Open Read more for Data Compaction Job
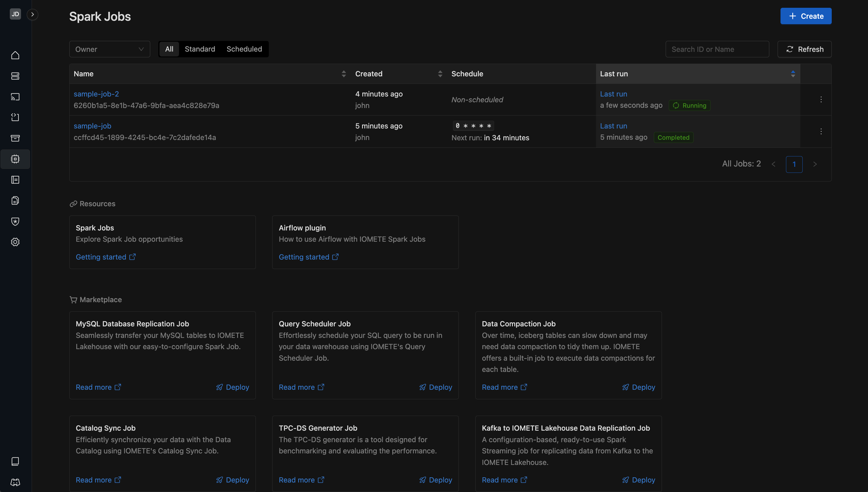The width and height of the screenshot is (868, 492). pyautogui.click(x=505, y=387)
